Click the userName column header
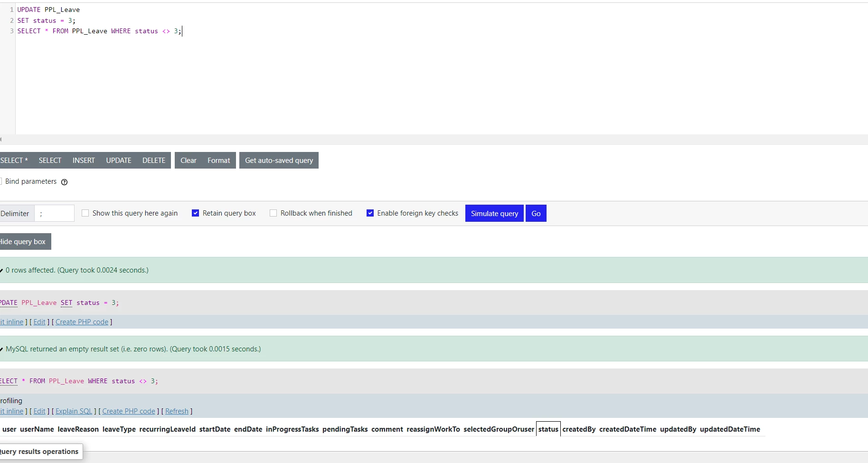 (x=37, y=429)
